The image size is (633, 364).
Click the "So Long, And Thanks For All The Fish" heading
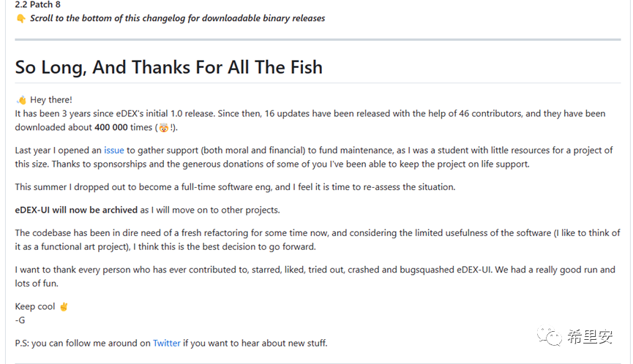tap(168, 67)
